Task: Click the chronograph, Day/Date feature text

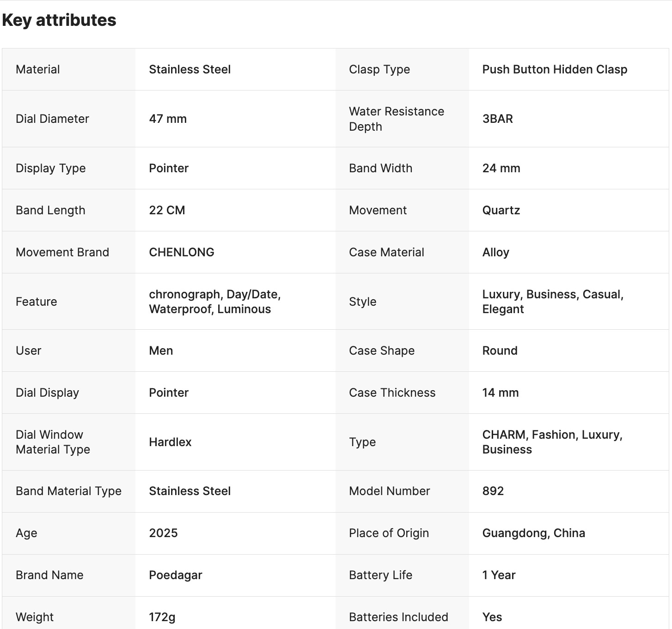Action: [215, 294]
